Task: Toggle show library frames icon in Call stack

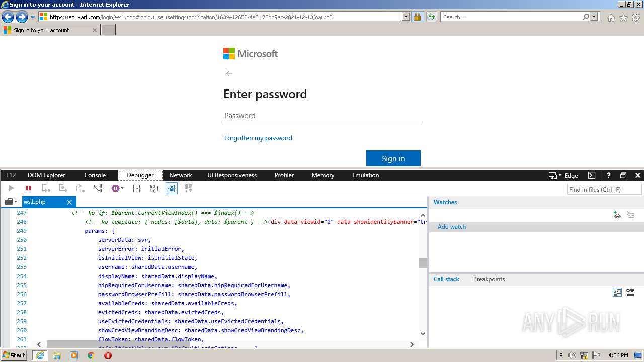Action: point(617,292)
